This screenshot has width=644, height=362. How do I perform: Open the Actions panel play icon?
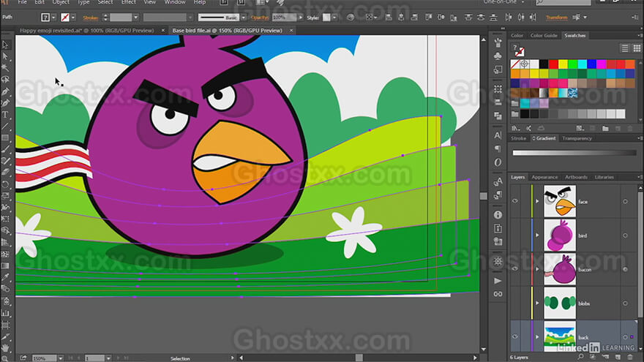point(498,281)
